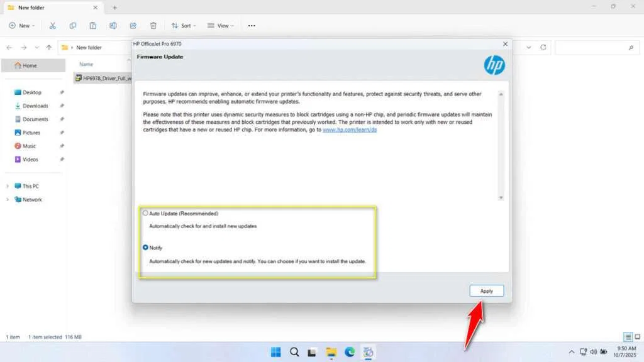Select the HP installer icon on the taskbar

point(369,352)
